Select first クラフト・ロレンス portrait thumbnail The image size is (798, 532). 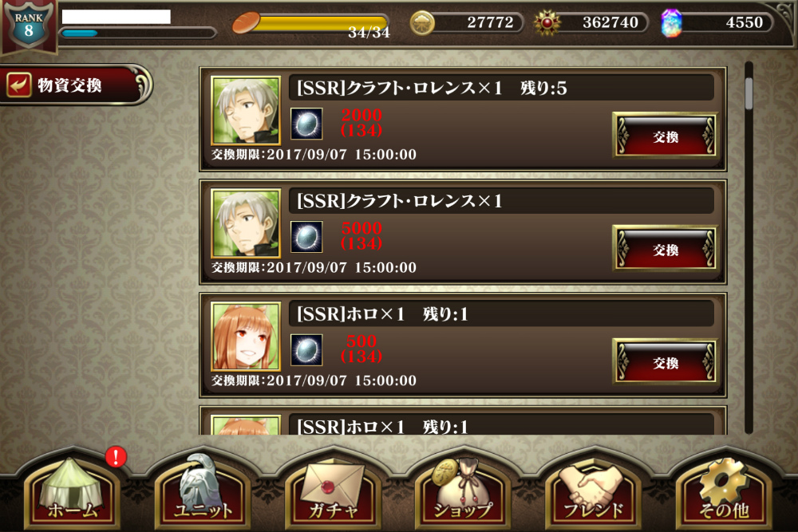coord(246,110)
